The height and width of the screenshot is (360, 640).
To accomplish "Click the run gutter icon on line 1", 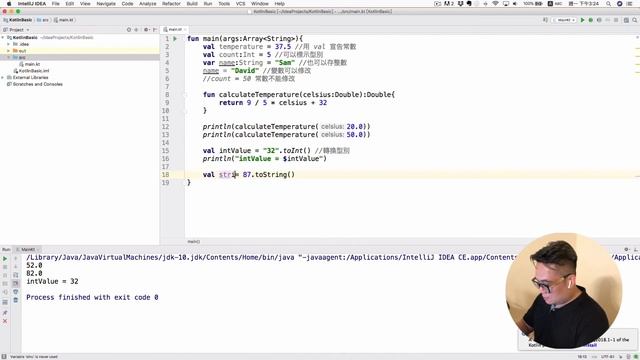I will 175,39.
